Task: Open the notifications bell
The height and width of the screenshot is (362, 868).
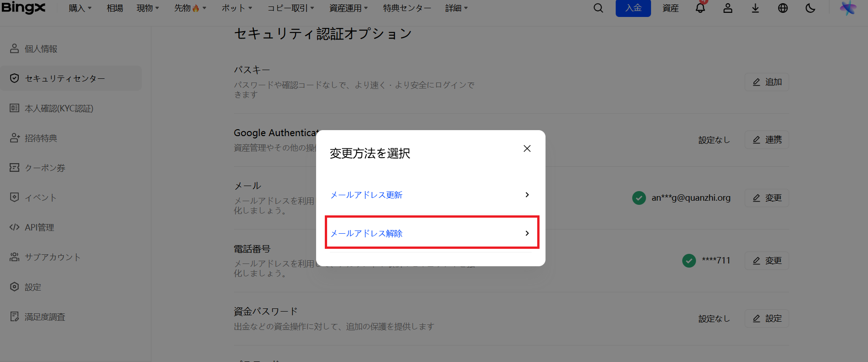Action: 700,8
